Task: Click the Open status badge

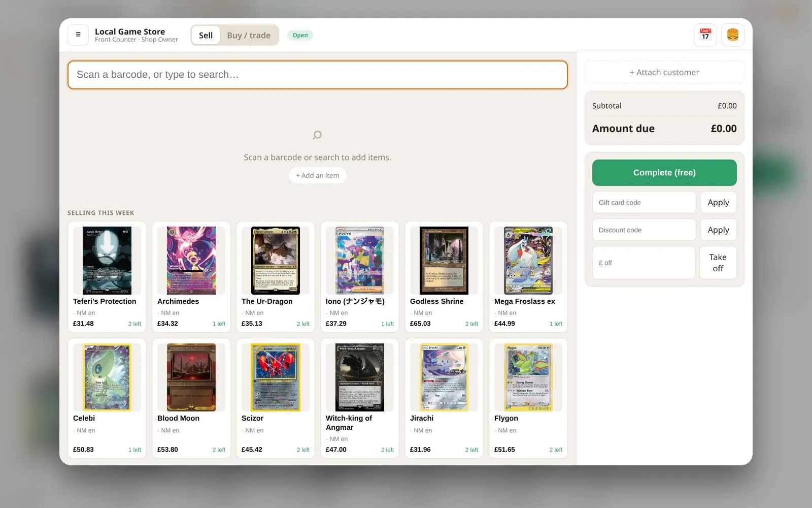Action: 300,35
